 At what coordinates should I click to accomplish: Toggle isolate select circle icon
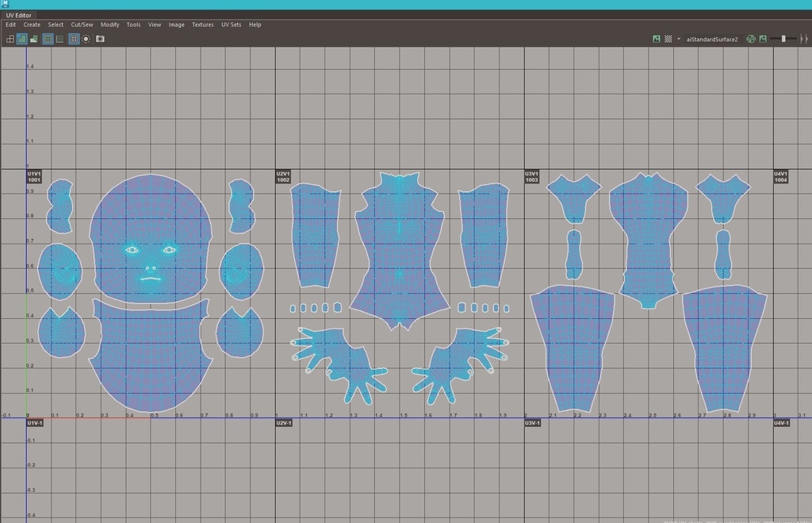[86, 39]
